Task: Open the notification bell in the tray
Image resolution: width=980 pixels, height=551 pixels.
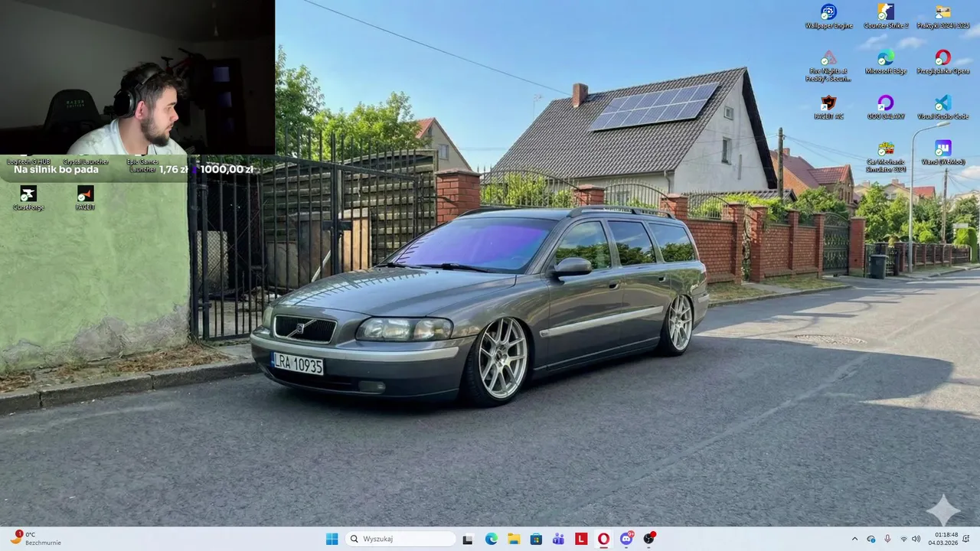Action: tap(966, 539)
